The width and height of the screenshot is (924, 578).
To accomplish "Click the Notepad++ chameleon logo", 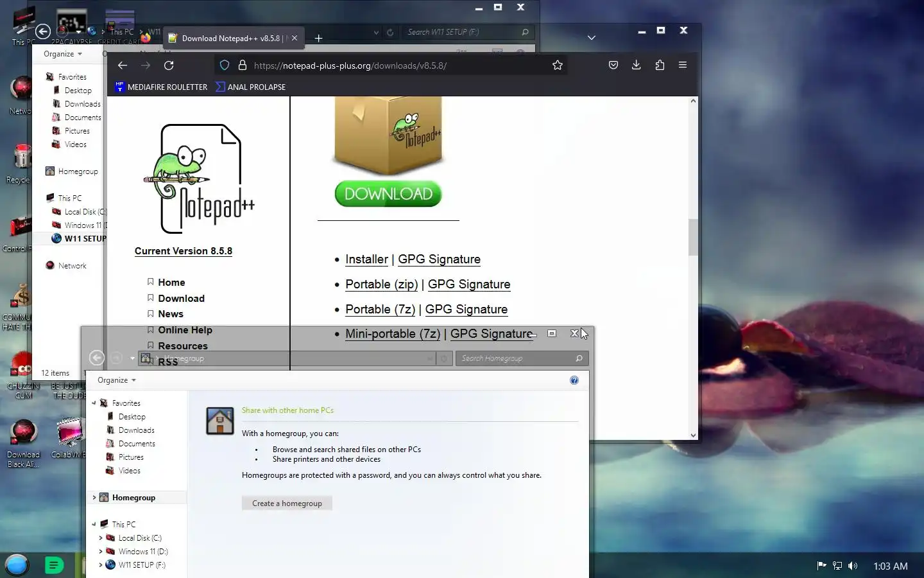I will (x=199, y=179).
